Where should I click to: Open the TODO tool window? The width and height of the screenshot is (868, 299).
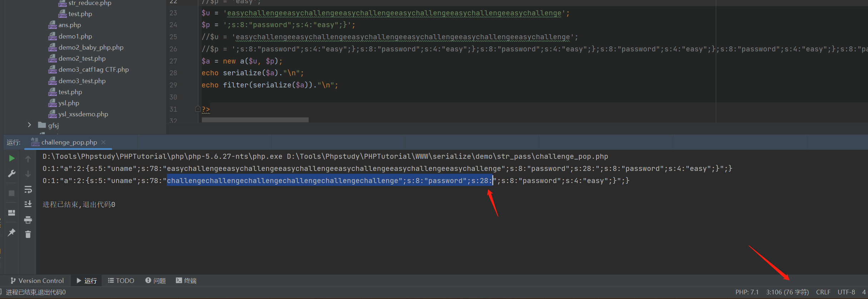tap(121, 280)
